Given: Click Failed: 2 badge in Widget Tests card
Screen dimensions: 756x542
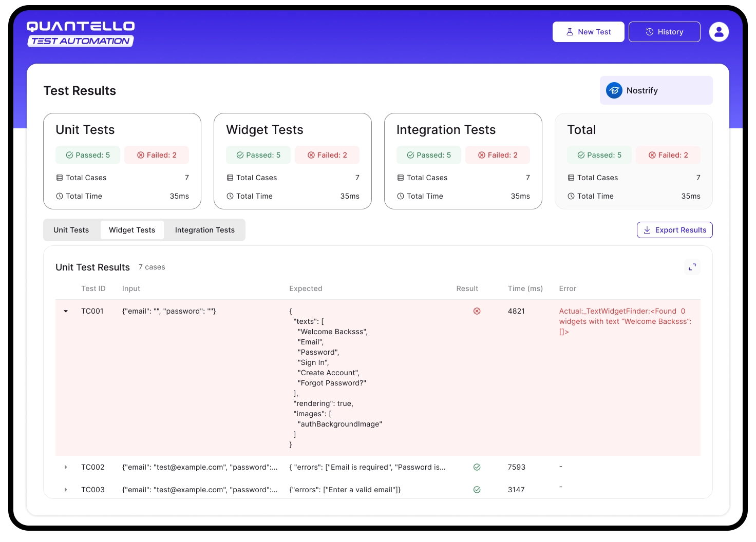Looking at the screenshot, I should click(327, 155).
